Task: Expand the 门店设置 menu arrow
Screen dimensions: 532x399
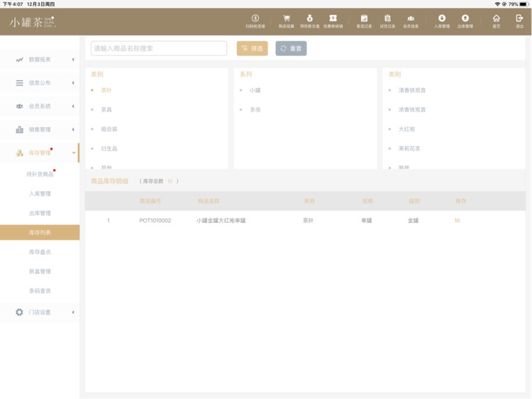Action: click(x=73, y=312)
